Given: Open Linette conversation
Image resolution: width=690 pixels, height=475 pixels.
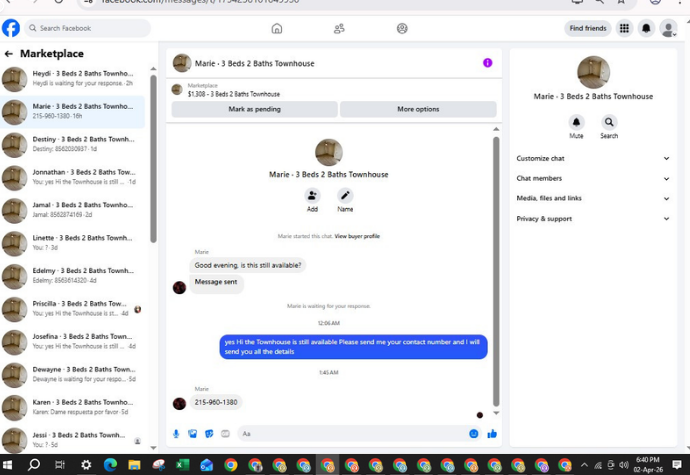Looking at the screenshot, I should pyautogui.click(x=73, y=243).
